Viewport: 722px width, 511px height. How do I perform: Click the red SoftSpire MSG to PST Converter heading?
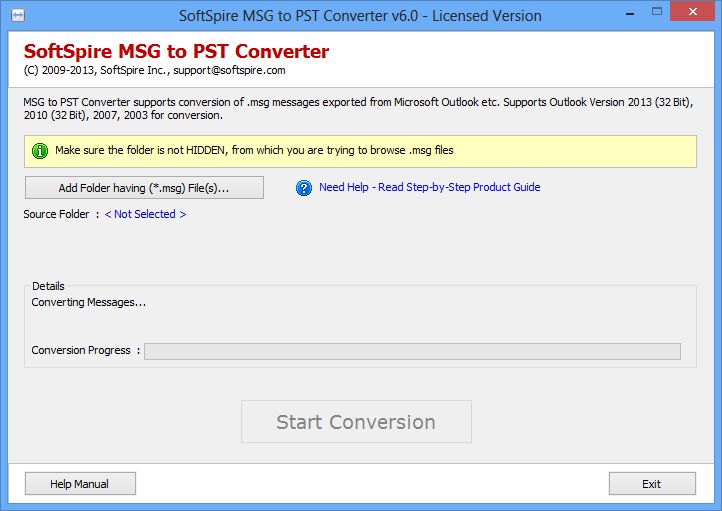[x=176, y=52]
